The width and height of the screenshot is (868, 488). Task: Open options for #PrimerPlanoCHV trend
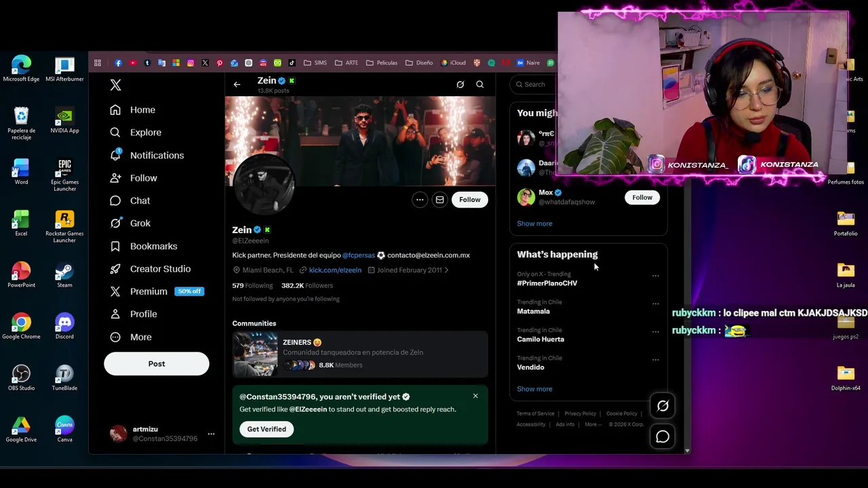click(x=655, y=276)
